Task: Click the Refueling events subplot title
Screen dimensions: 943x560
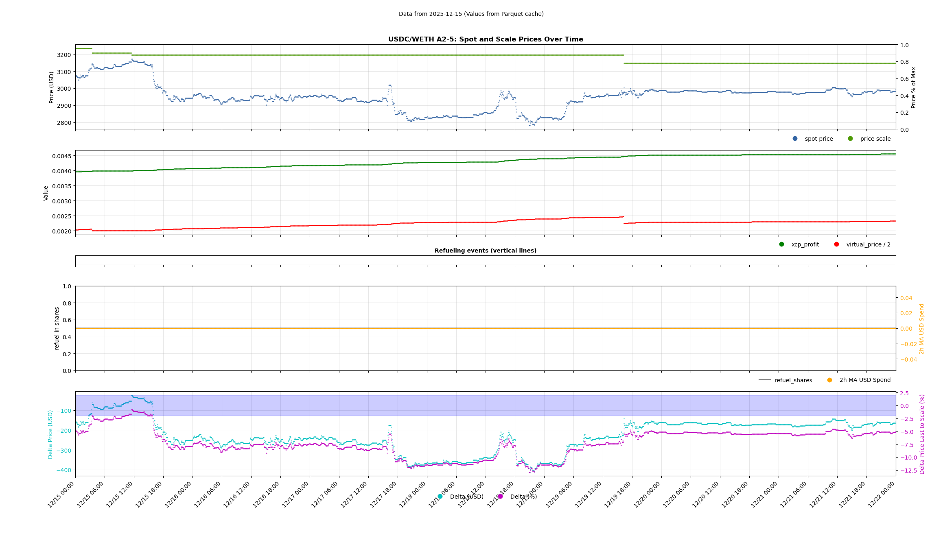Action: 486,251
